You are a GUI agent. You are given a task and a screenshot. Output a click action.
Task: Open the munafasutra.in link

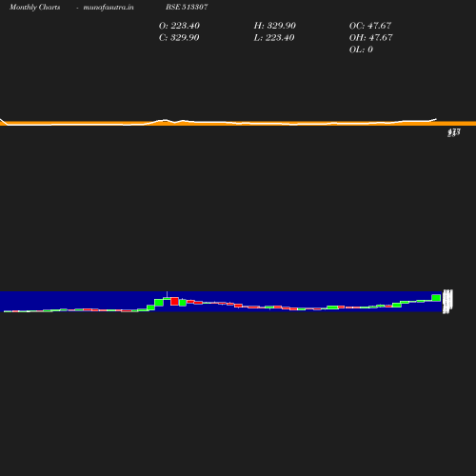click(x=109, y=7)
